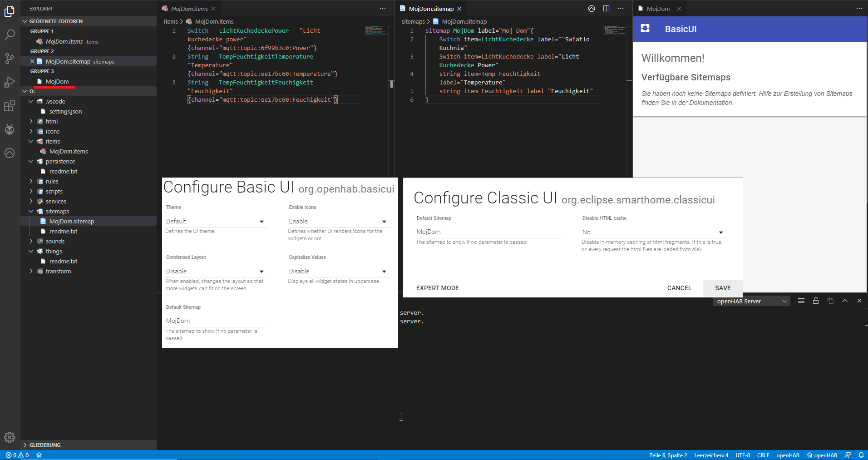Open the Run and Debug view
This screenshot has width=868, height=460.
10,82
